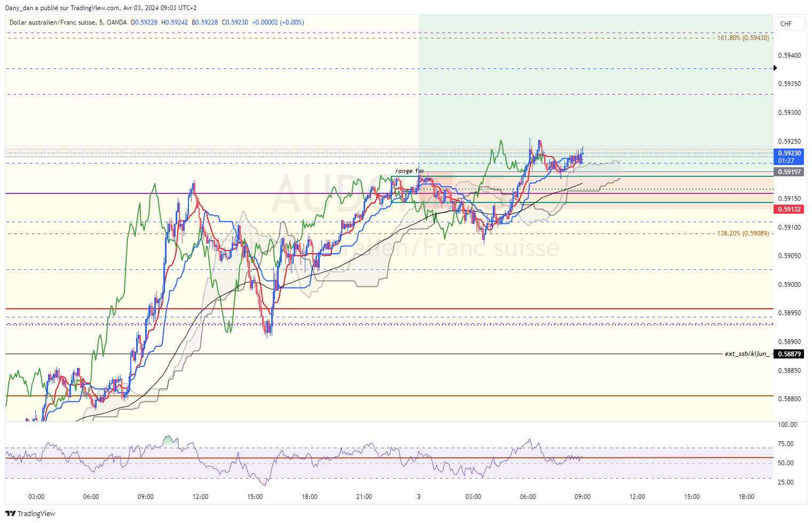Click the 0.58950 price axis label
Screen dimensions: 812x523
790,313
